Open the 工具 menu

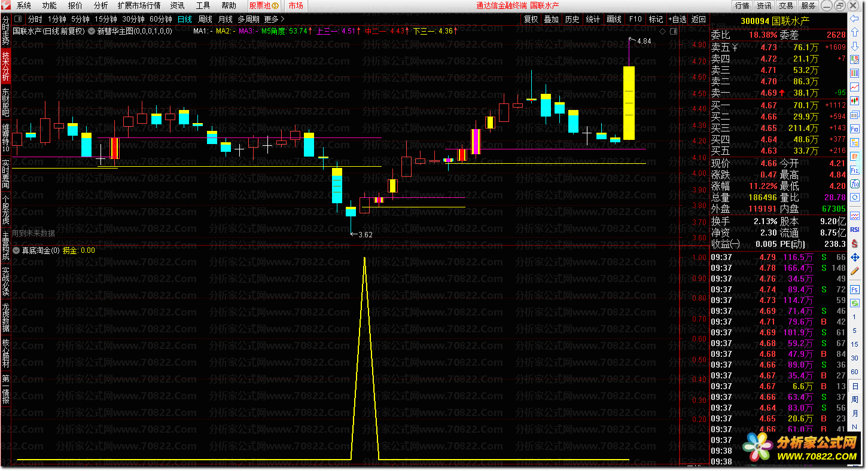203,5
